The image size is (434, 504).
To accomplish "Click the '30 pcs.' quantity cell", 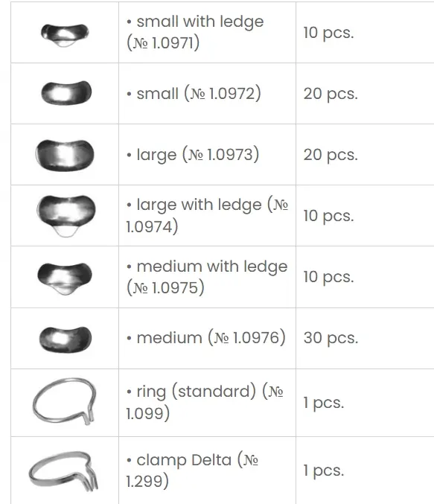I will [331, 338].
